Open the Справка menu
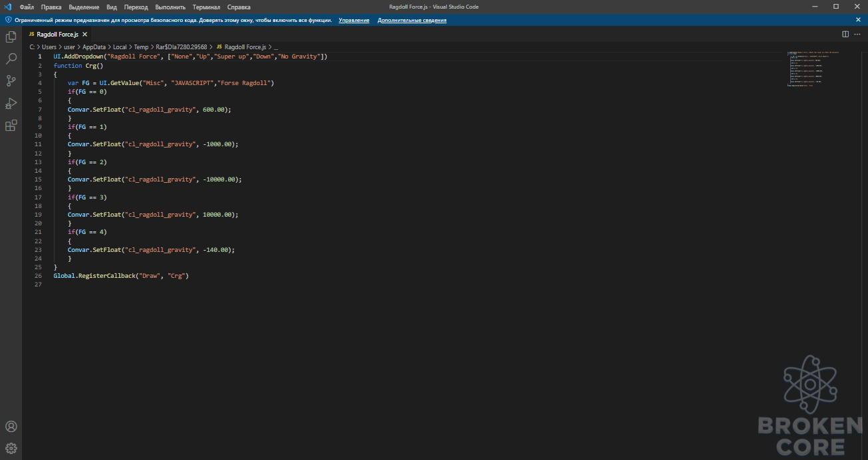The image size is (868, 460). click(x=239, y=7)
